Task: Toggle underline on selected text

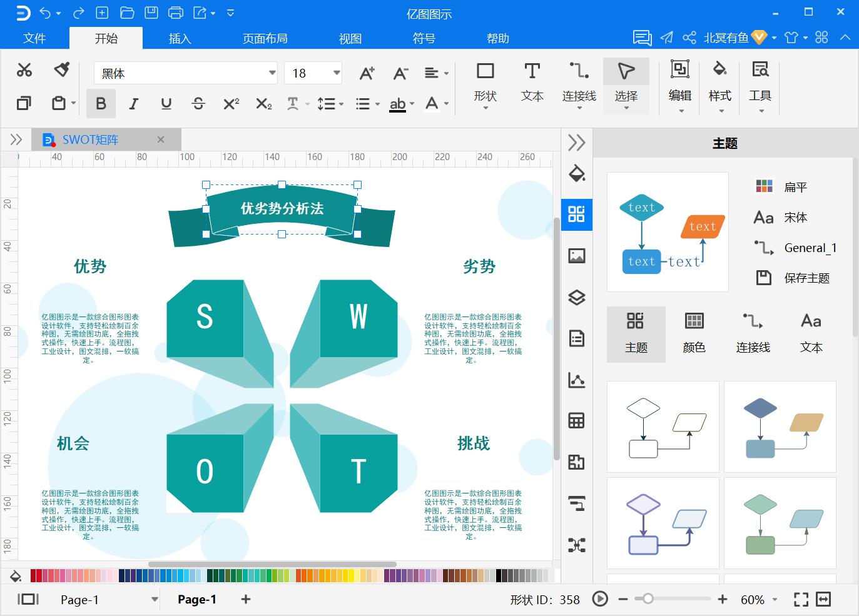Action: pos(166,103)
